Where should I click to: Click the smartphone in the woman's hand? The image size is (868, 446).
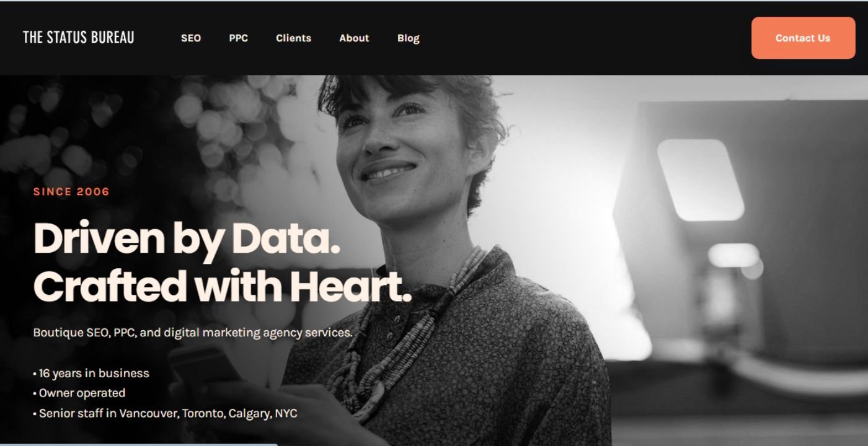pos(205,369)
